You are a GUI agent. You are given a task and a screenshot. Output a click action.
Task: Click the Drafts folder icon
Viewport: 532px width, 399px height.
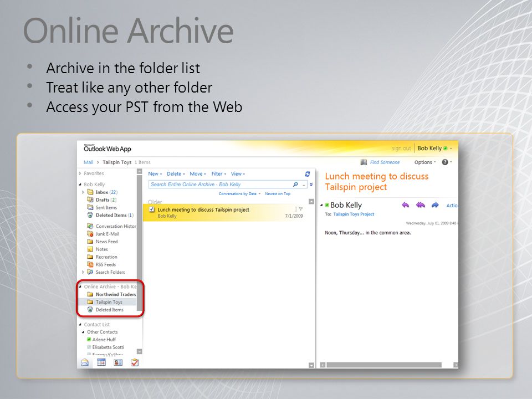(90, 200)
